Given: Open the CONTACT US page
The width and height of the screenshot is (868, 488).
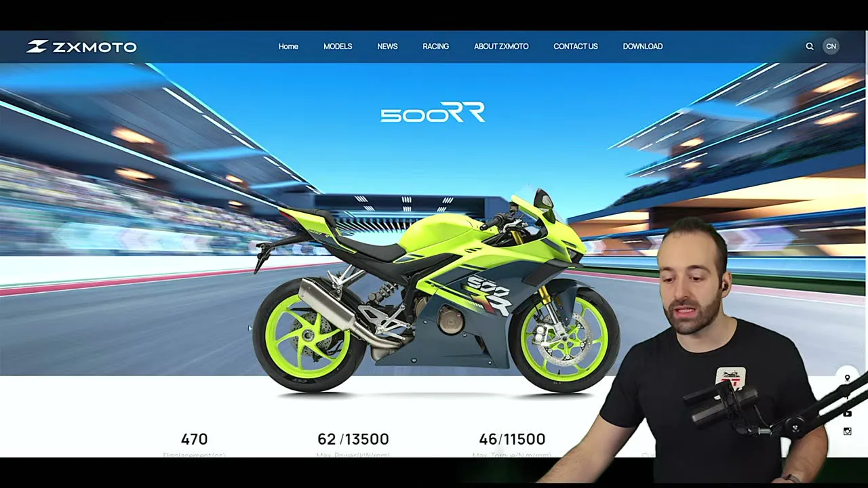Looking at the screenshot, I should point(576,46).
